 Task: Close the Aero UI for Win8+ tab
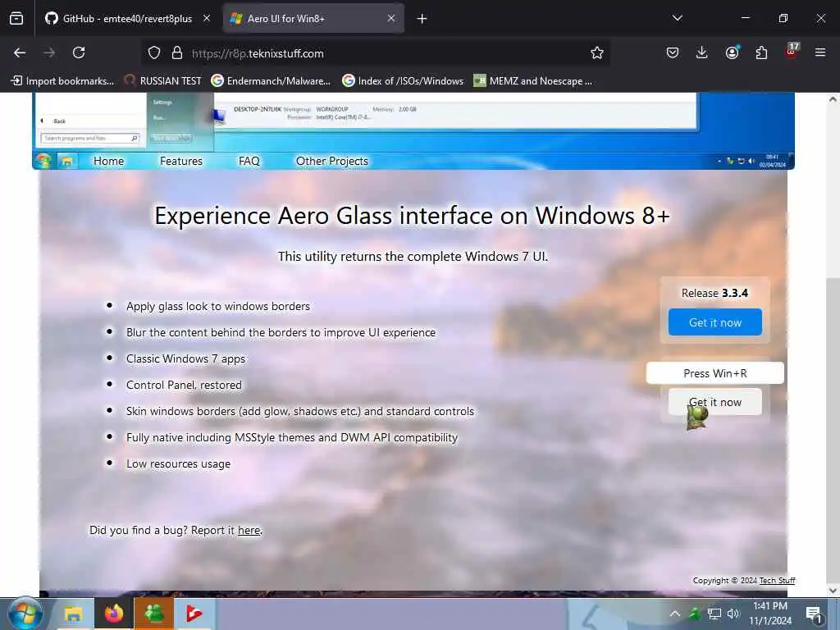pyautogui.click(x=391, y=18)
